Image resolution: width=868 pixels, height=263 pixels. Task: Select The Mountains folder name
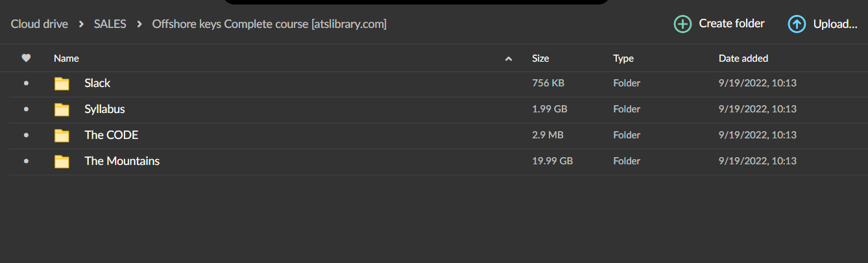pyautogui.click(x=122, y=161)
